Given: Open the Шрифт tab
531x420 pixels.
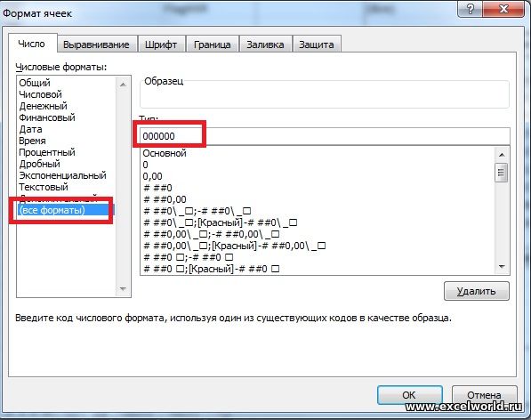Looking at the screenshot, I should point(161,44).
